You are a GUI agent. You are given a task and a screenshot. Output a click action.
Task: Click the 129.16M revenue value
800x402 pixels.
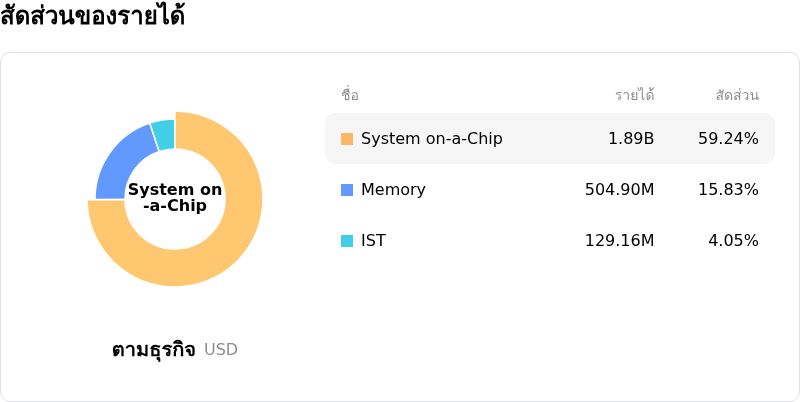tap(619, 241)
